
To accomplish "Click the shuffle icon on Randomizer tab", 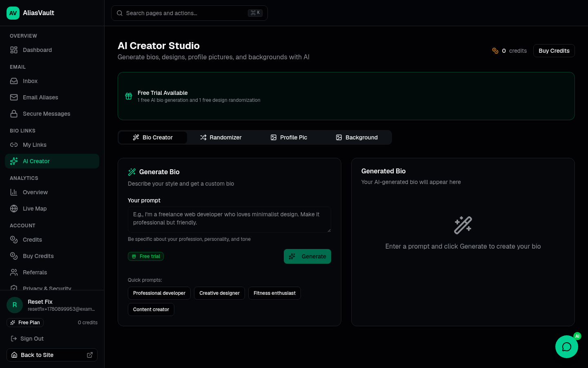I will tap(203, 137).
